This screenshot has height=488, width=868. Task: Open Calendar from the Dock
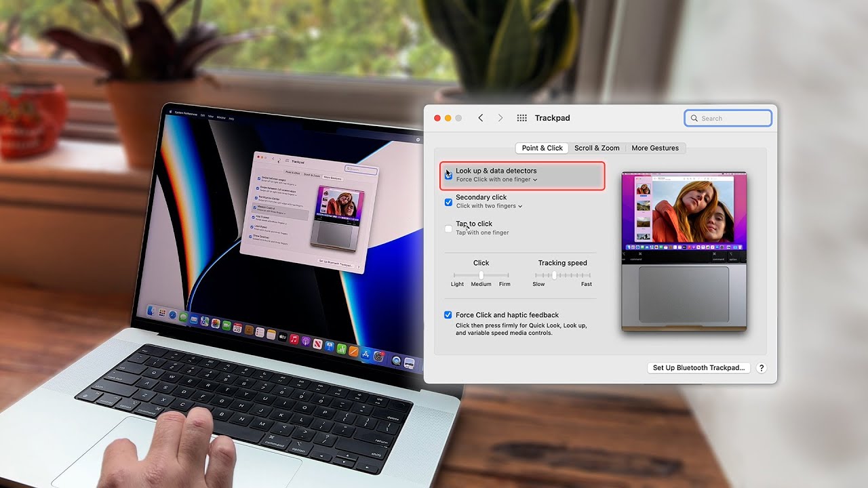[238, 328]
